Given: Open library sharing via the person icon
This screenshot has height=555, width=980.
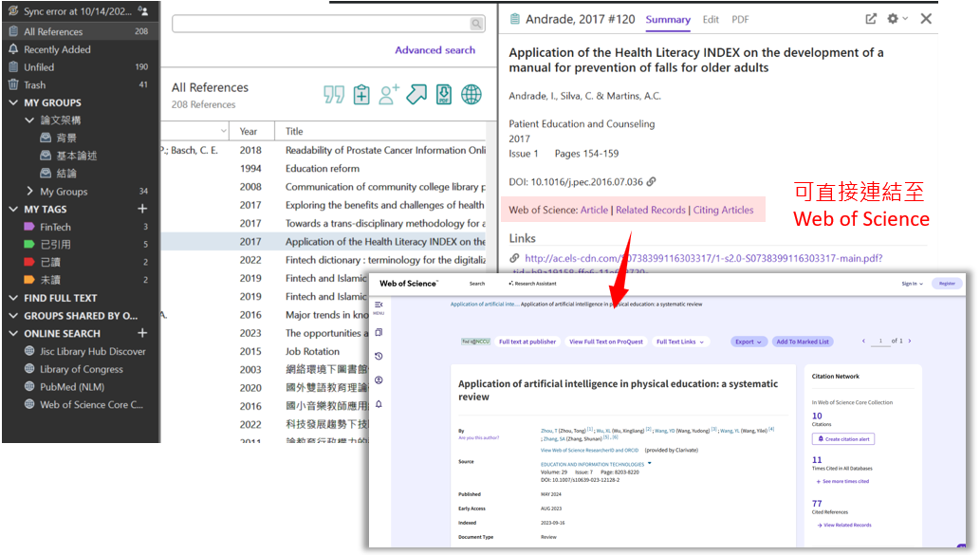Looking at the screenshot, I should coord(143,10).
